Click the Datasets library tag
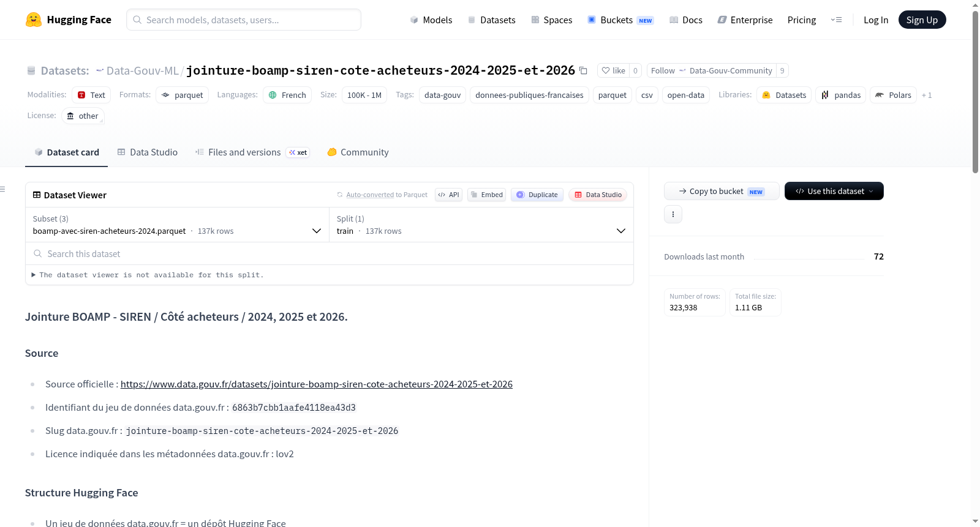This screenshot has height=527, width=980. tap(784, 95)
